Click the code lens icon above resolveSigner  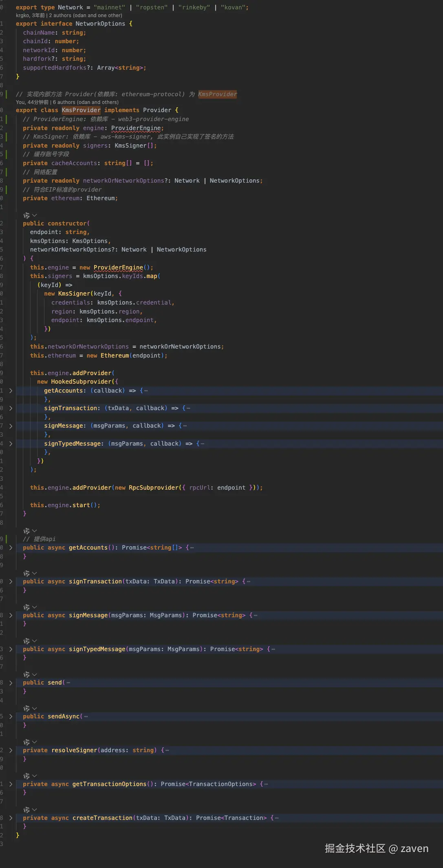(26, 742)
